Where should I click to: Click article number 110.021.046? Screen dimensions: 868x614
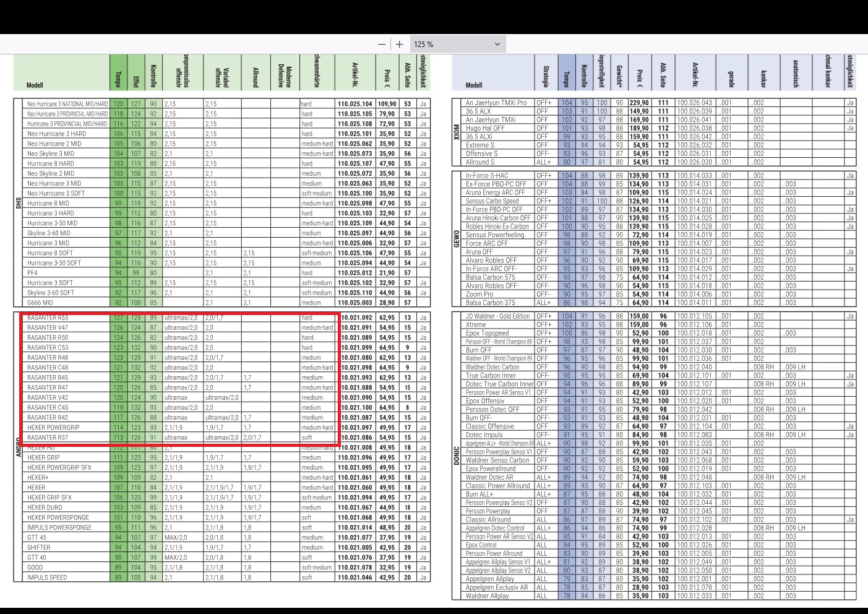[355, 577]
